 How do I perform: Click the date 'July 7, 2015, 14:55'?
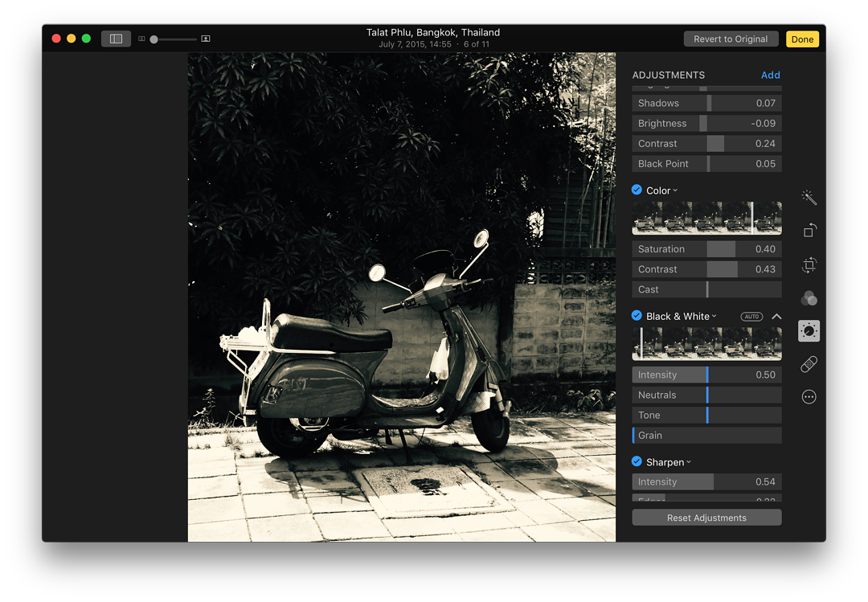416,44
